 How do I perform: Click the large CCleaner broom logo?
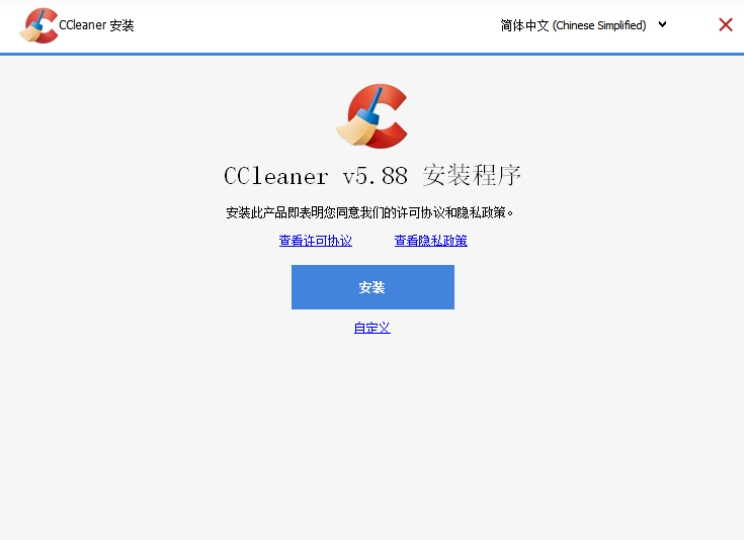pos(372,116)
